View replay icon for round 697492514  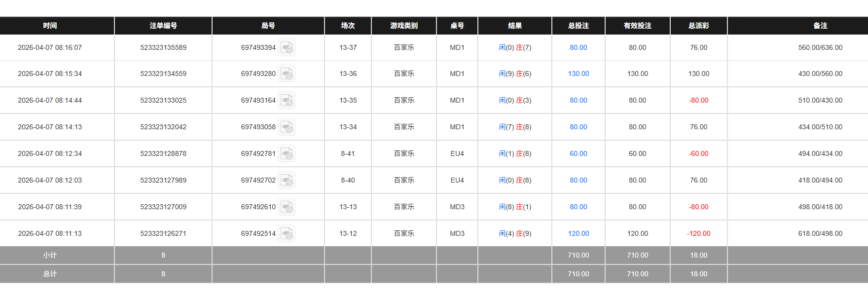point(287,234)
